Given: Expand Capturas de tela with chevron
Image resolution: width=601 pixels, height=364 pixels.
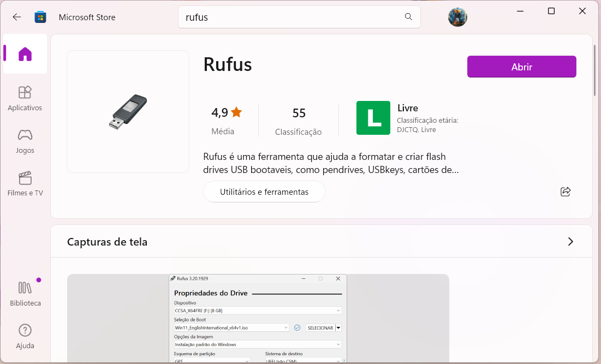Looking at the screenshot, I should 570,241.
